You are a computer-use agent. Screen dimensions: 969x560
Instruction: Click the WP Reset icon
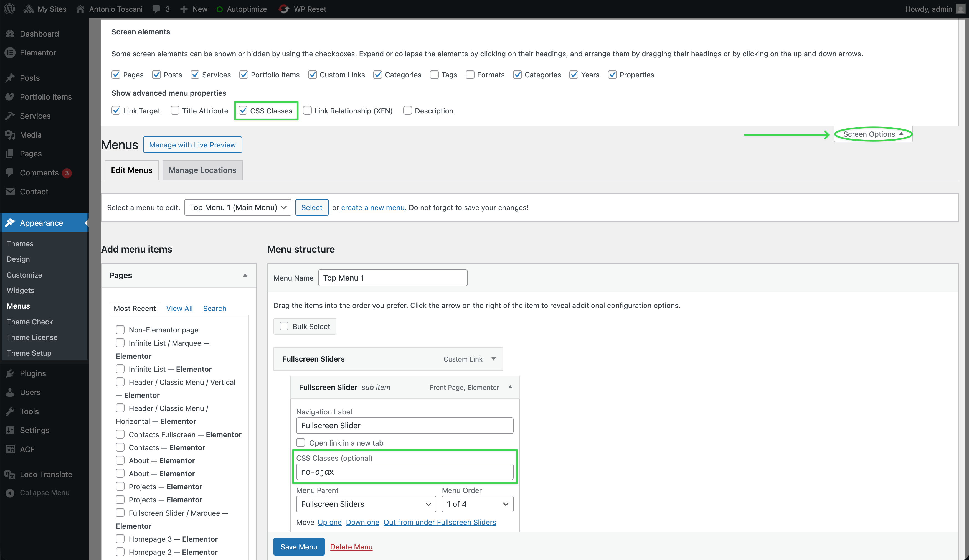284,9
